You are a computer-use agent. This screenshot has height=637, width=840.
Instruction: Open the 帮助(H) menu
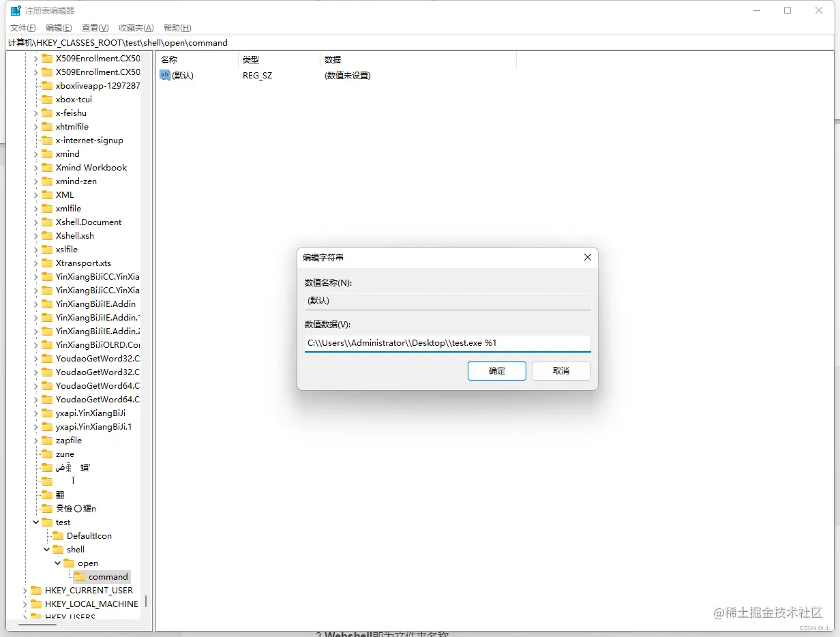click(x=177, y=28)
